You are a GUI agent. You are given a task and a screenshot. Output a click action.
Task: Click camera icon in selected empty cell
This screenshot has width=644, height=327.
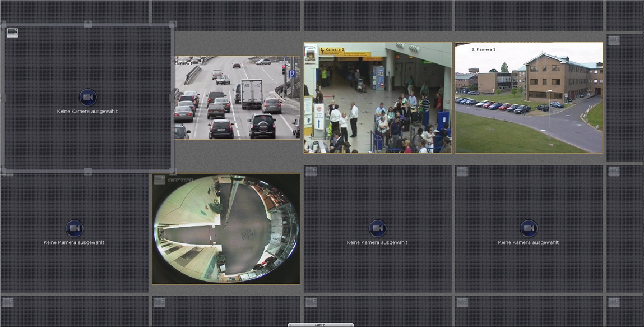tap(88, 98)
